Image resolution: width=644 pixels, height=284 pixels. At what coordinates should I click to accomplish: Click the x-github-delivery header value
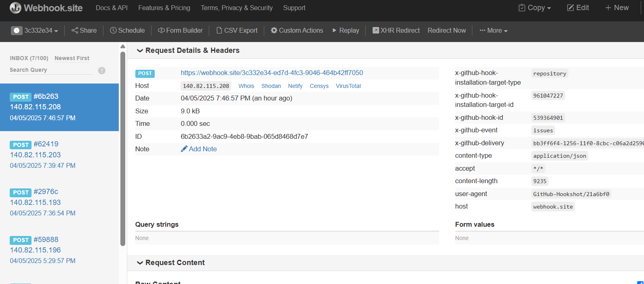click(588, 143)
